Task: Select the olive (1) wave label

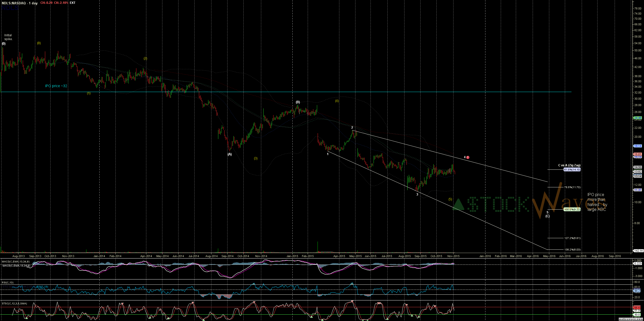Action: [89, 93]
